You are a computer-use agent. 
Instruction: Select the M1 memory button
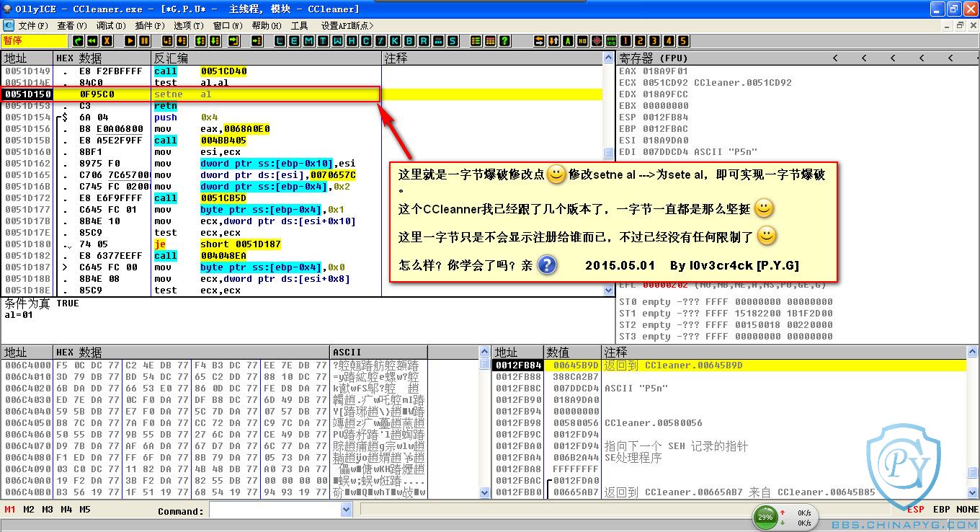click(10, 510)
